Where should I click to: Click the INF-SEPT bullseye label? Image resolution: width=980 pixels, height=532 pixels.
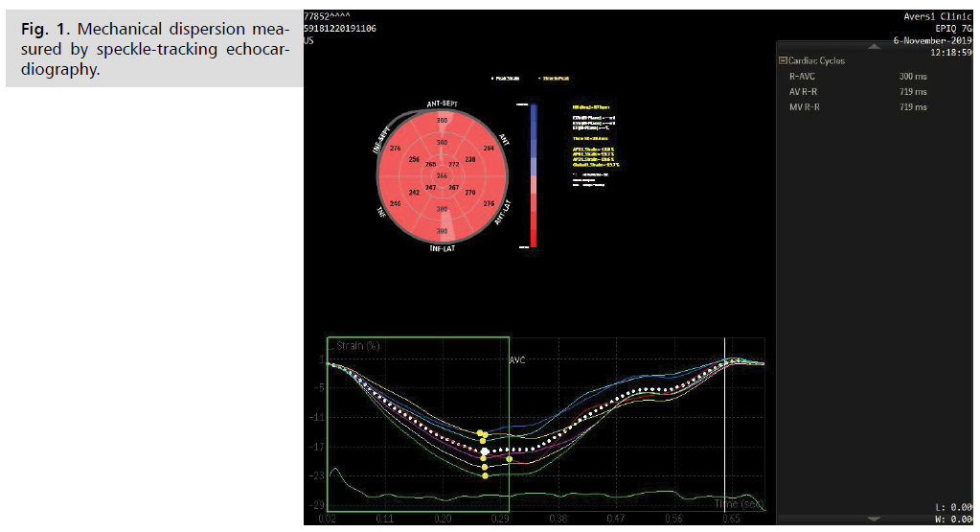381,140
